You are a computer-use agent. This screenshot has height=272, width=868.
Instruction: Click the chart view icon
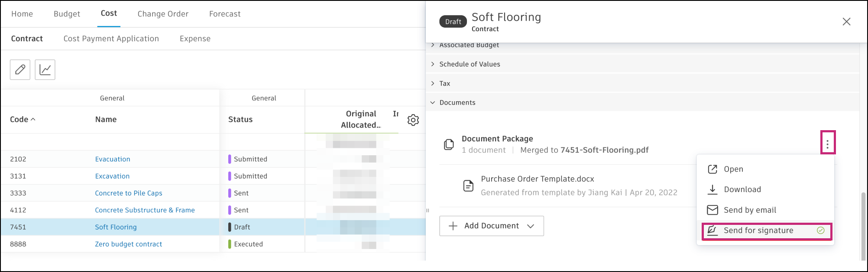45,70
